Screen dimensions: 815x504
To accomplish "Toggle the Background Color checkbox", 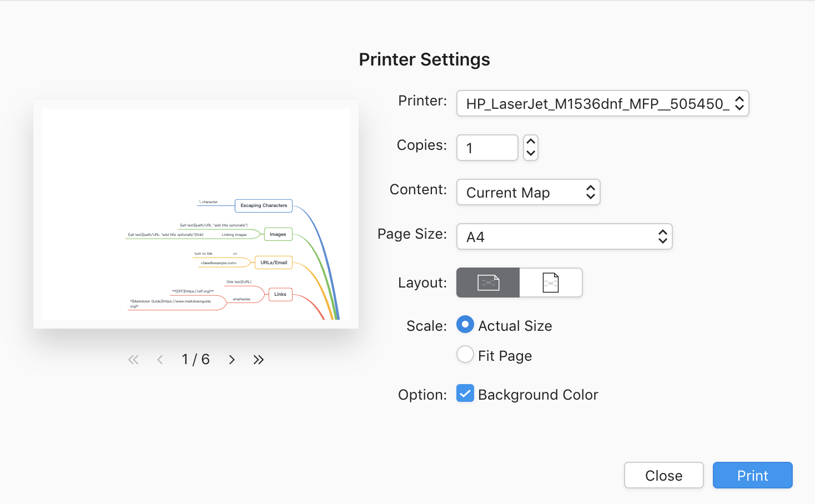I will tap(465, 393).
